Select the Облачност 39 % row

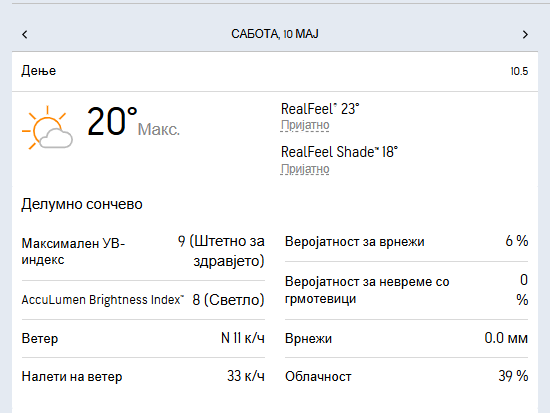coord(407,377)
